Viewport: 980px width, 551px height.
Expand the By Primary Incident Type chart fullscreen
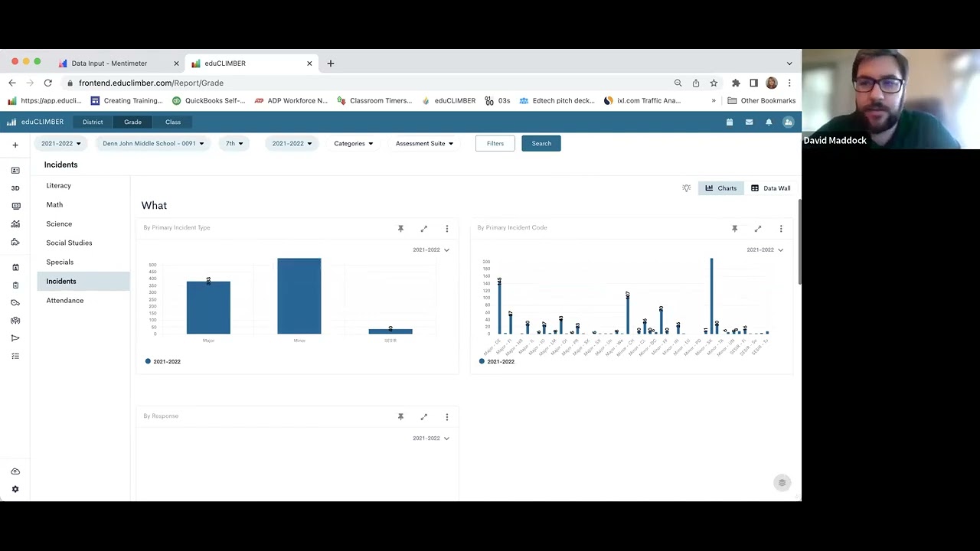[x=424, y=229]
